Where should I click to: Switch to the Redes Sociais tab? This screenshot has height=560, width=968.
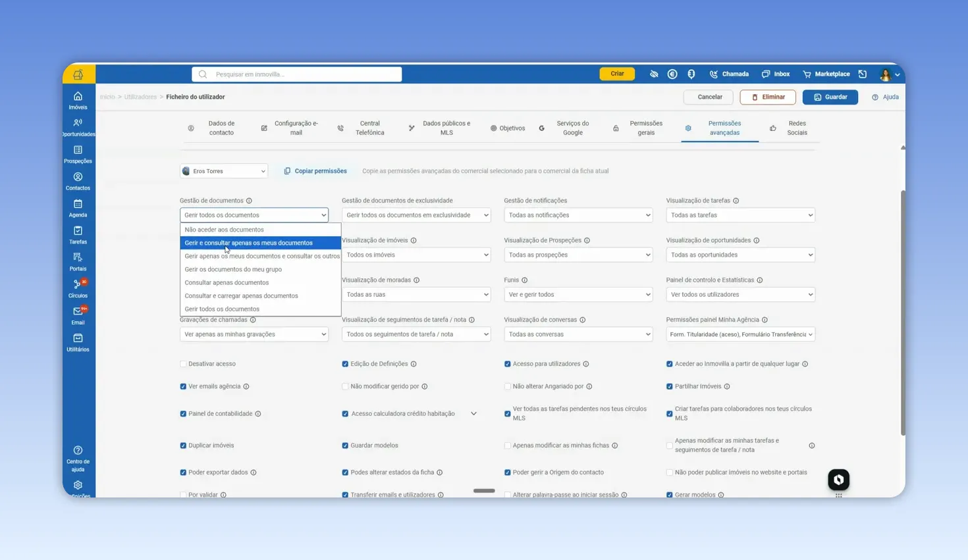789,128
